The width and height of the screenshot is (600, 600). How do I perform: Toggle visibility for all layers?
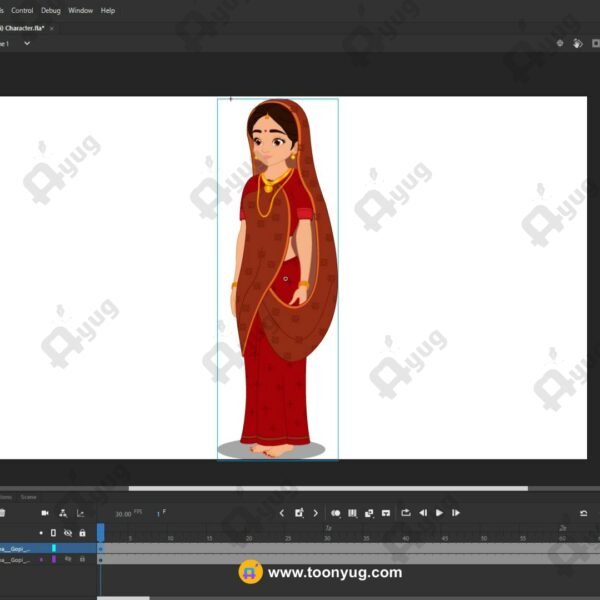[68, 533]
